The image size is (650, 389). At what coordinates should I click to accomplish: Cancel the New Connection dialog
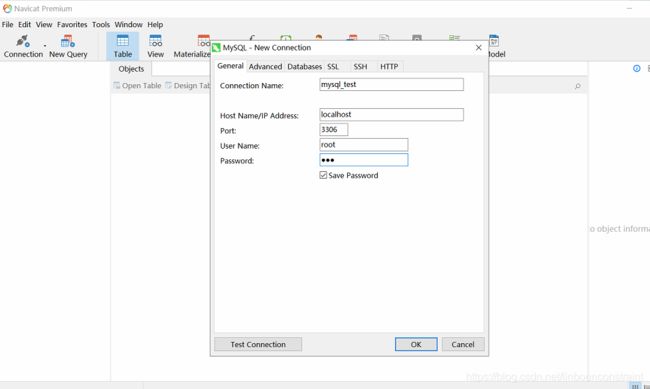tap(463, 344)
